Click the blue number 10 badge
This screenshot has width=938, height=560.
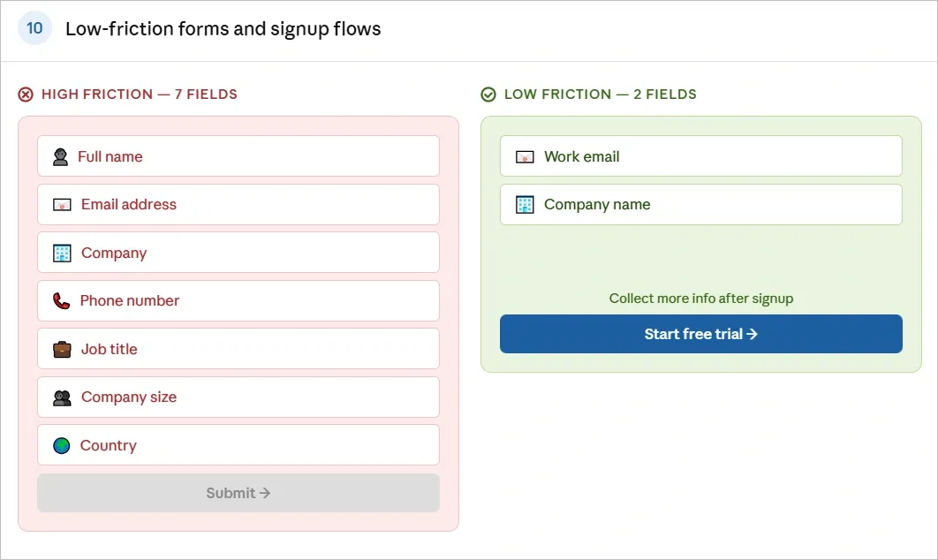(x=34, y=27)
